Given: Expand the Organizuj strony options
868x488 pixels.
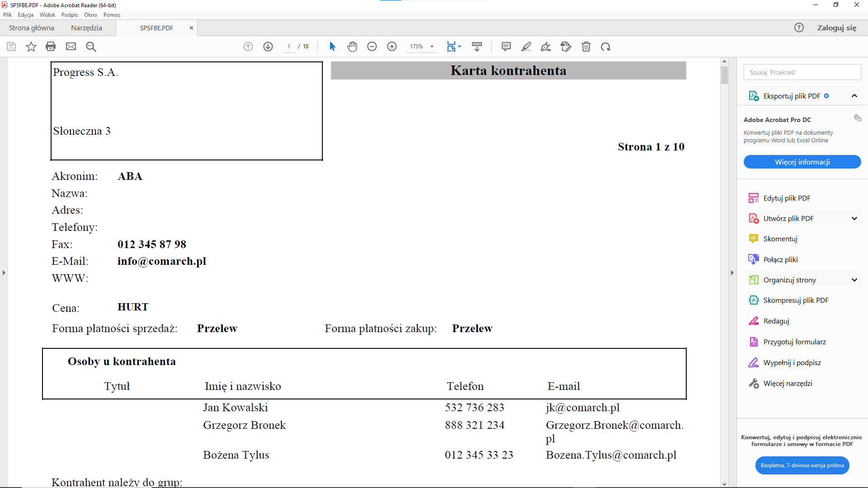Looking at the screenshot, I should tap(854, 280).
